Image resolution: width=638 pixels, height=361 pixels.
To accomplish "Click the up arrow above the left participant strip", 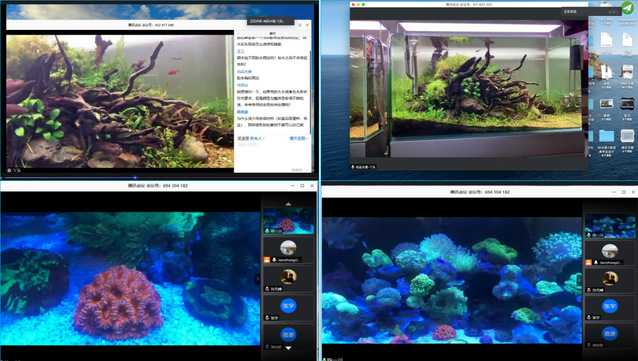I will click(288, 203).
